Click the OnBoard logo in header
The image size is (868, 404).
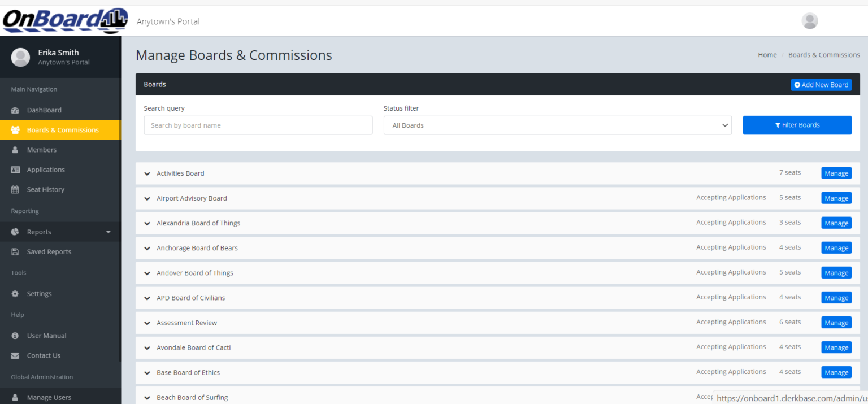64,21
